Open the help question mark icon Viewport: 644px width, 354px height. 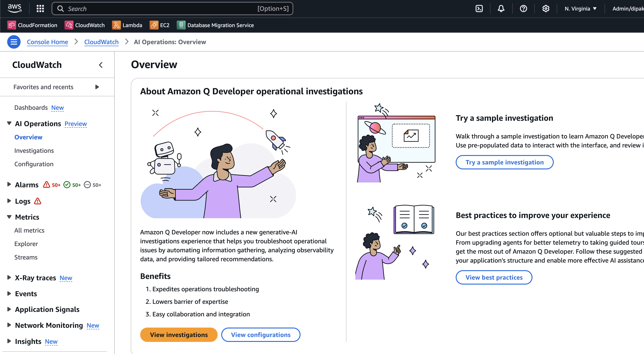pyautogui.click(x=523, y=9)
